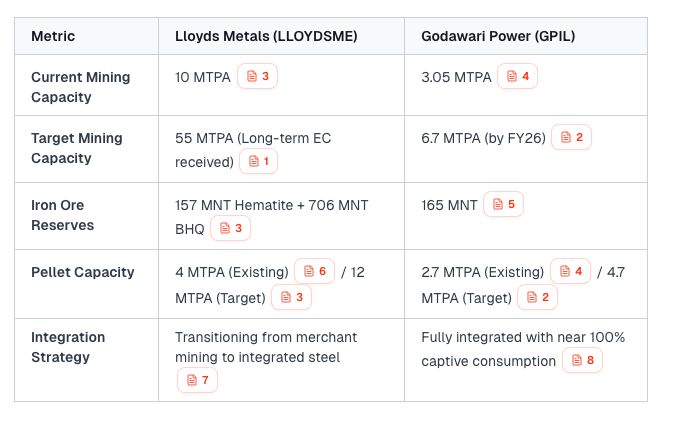Screen dimensions: 676x426
Task: Open citation 3 after 12 MTPA (Target)
Action: [x=293, y=297]
